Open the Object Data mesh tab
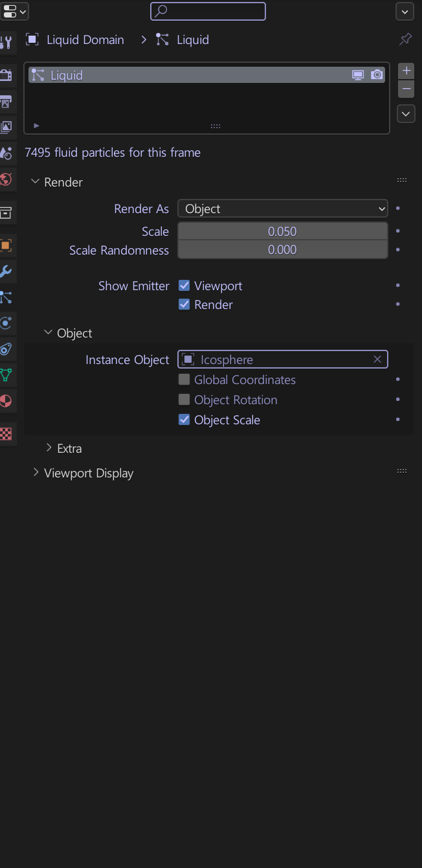This screenshot has width=422, height=868. point(6,375)
